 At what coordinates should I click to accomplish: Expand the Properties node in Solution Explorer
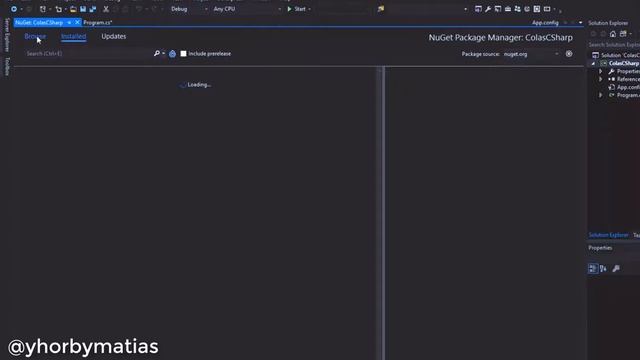600,71
